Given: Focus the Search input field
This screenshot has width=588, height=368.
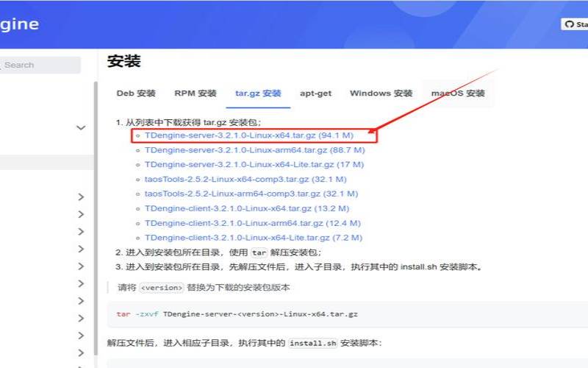Looking at the screenshot, I should [40, 65].
